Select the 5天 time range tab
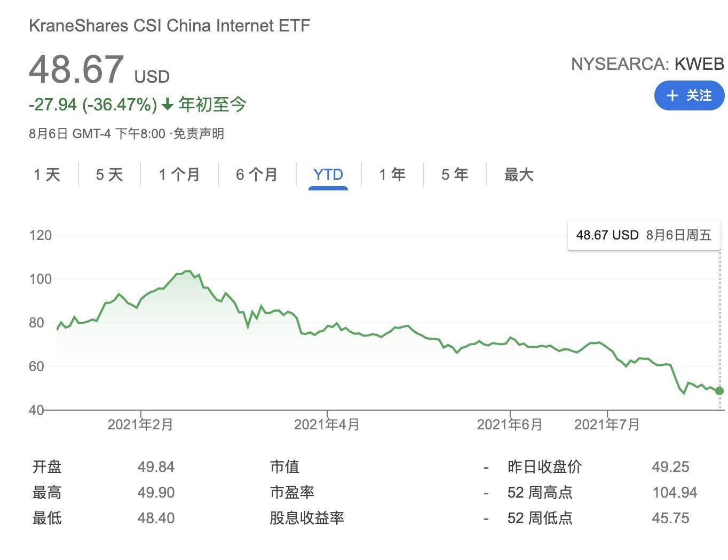The image size is (728, 560). click(x=108, y=174)
